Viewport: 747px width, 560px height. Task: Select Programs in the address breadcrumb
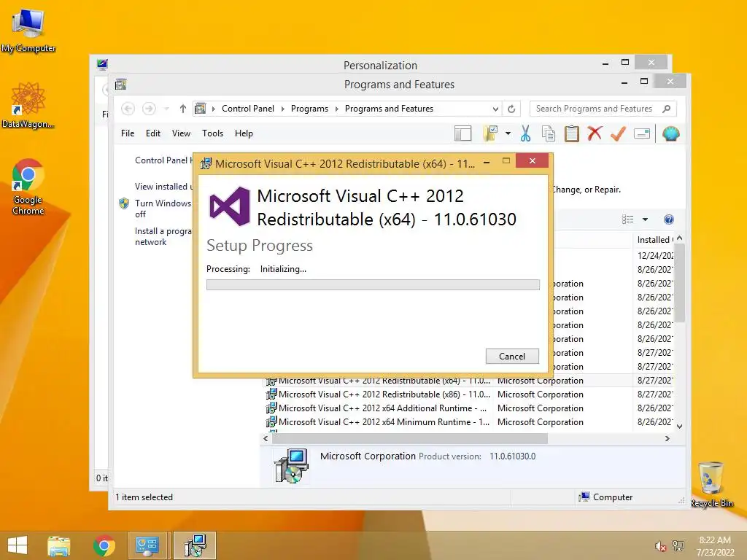coord(309,109)
